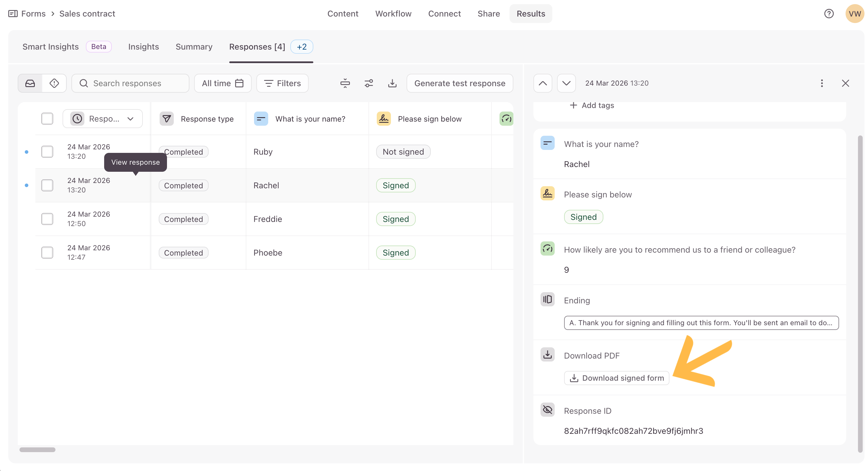Click Generate test response button

[460, 83]
